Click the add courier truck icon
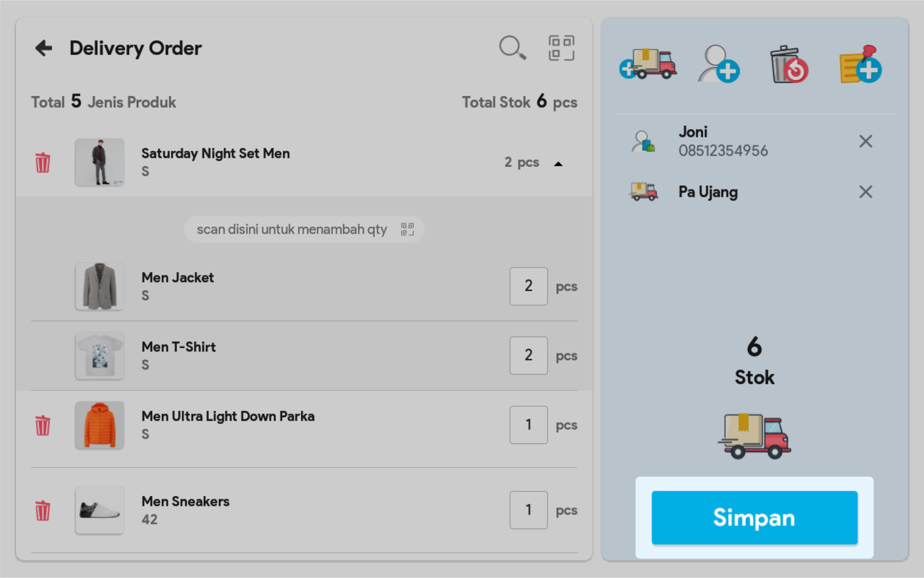The height and width of the screenshot is (578, 924). 648,64
